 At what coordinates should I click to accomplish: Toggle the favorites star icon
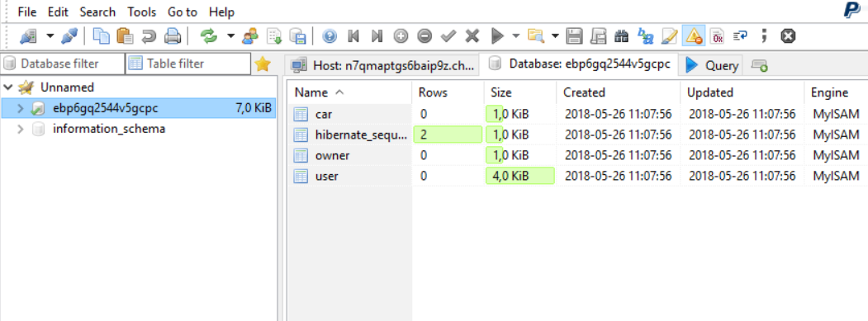click(262, 64)
